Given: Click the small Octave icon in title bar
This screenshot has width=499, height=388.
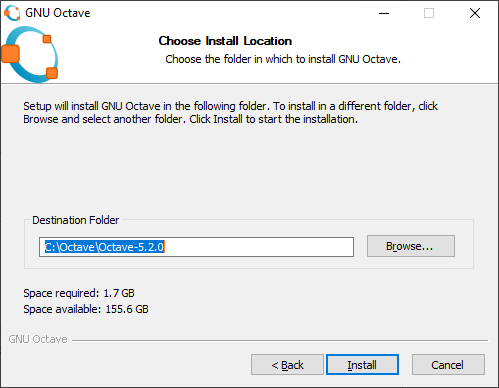Looking at the screenshot, I should [12, 13].
